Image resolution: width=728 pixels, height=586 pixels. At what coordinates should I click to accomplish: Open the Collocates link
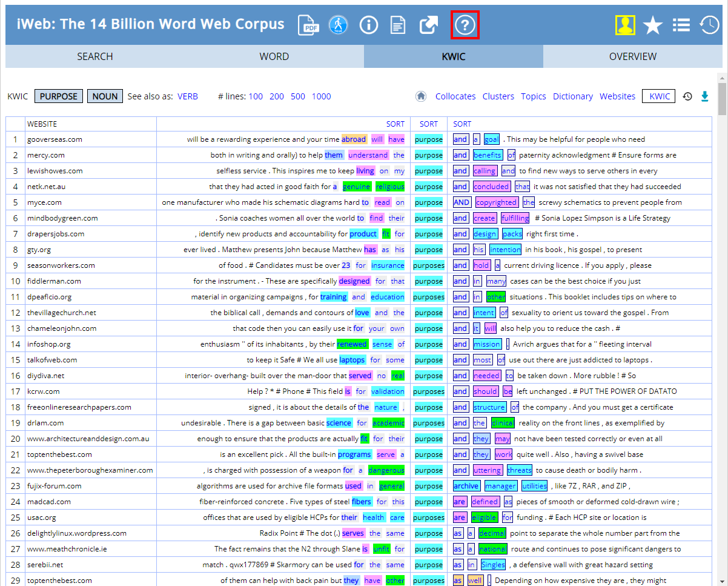455,96
